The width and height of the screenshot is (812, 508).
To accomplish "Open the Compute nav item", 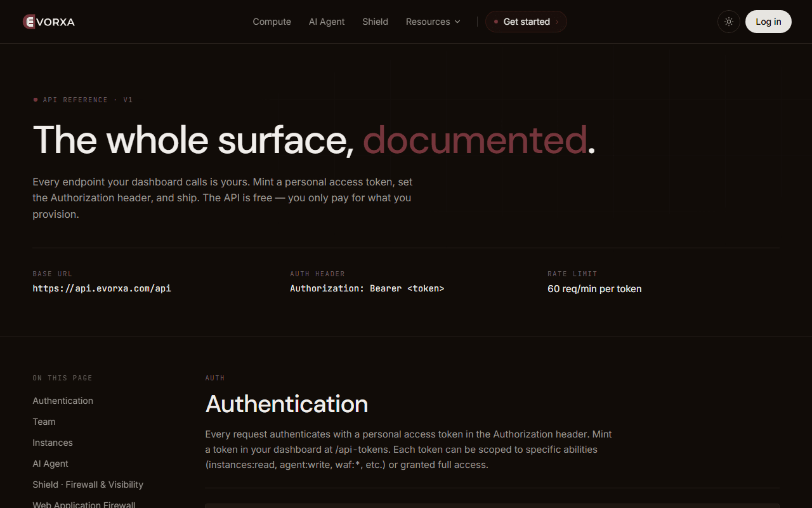I will click(272, 22).
